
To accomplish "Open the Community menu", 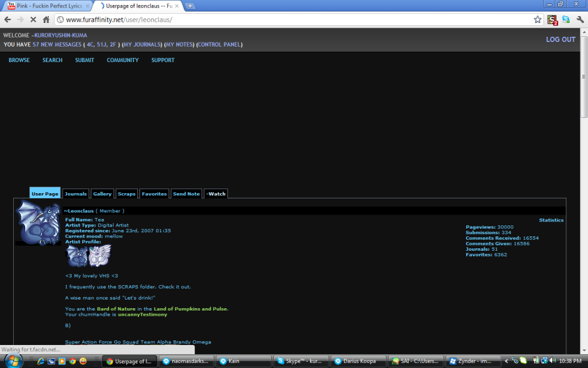I will click(122, 60).
